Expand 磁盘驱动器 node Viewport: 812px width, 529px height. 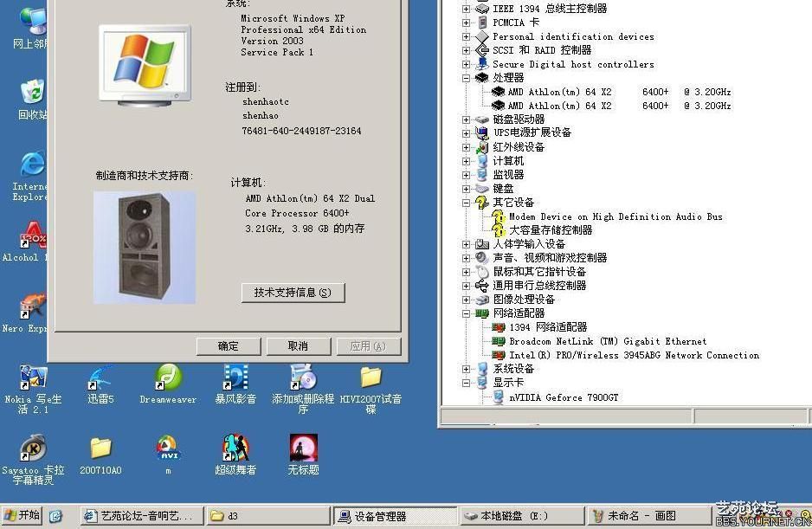pos(466,119)
